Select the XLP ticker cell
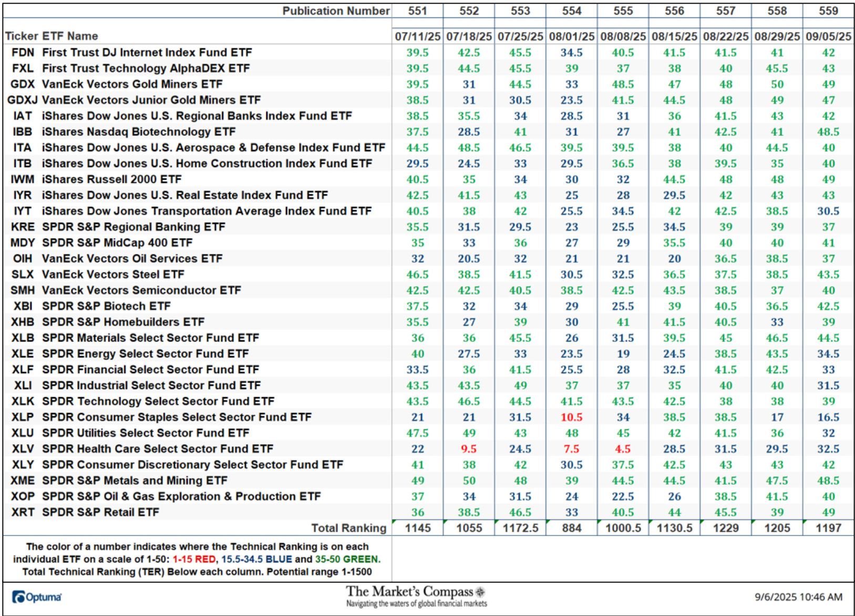 [x=23, y=417]
